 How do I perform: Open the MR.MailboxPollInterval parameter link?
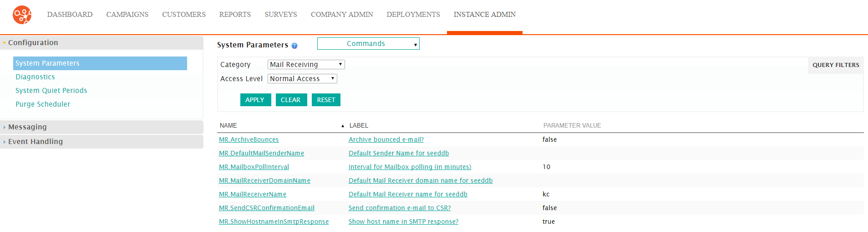click(x=254, y=167)
